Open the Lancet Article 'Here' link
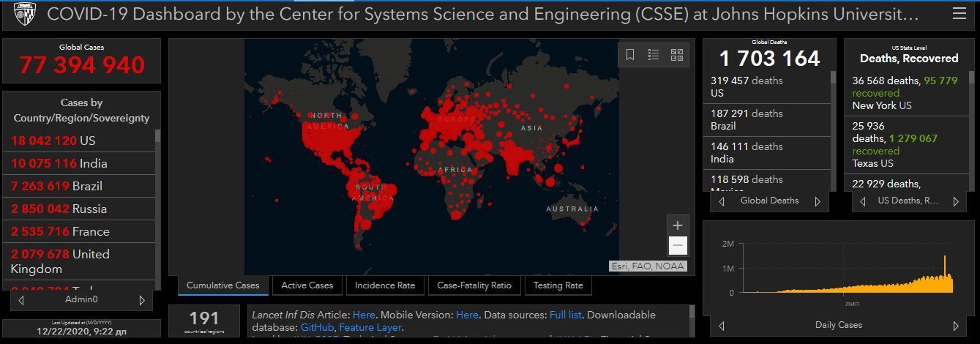The height and width of the screenshot is (344, 980). pyautogui.click(x=364, y=315)
